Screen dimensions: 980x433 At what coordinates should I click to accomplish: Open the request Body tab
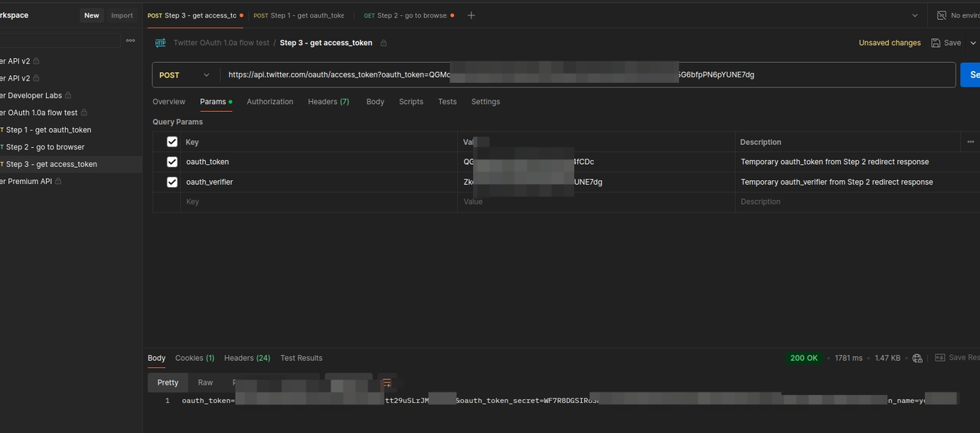coord(375,102)
